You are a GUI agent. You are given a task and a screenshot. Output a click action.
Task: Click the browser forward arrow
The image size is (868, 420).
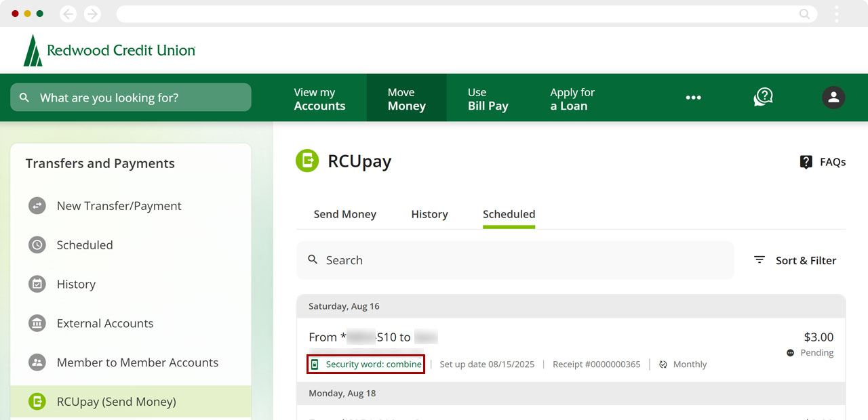pyautogui.click(x=92, y=14)
